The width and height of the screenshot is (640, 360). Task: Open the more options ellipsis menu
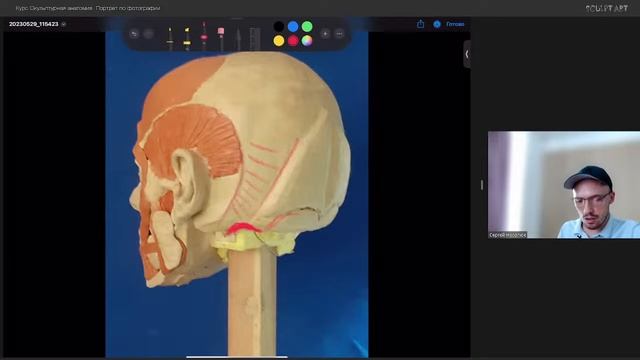(339, 34)
